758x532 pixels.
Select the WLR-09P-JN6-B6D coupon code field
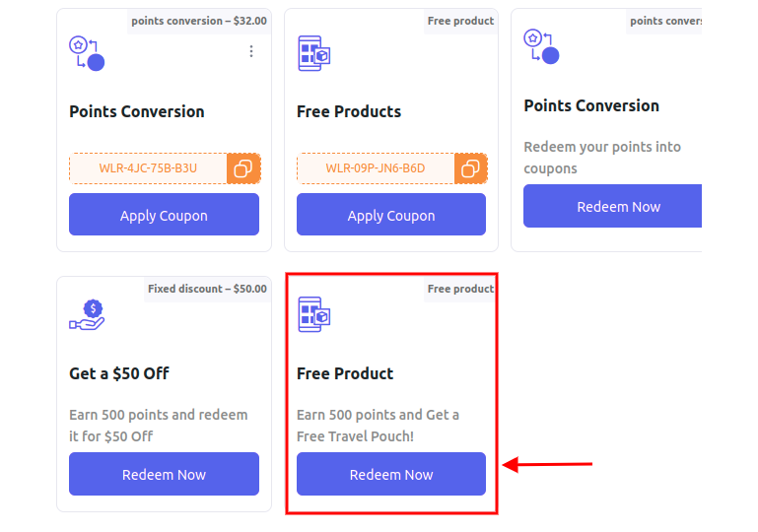click(x=376, y=168)
